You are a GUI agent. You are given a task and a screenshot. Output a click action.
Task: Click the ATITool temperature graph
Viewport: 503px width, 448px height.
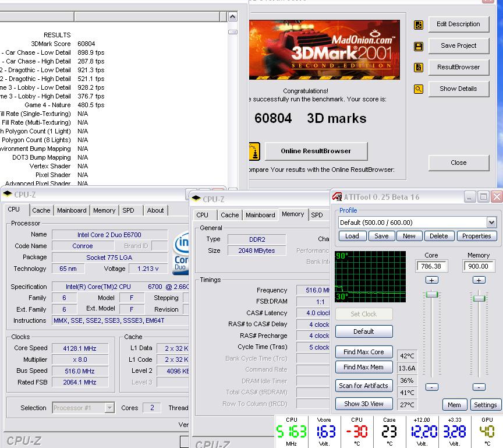(370, 277)
